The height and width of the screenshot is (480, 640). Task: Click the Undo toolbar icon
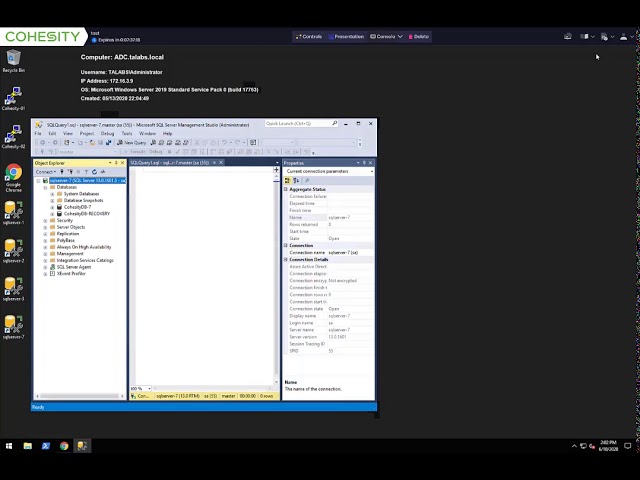coord(224,142)
